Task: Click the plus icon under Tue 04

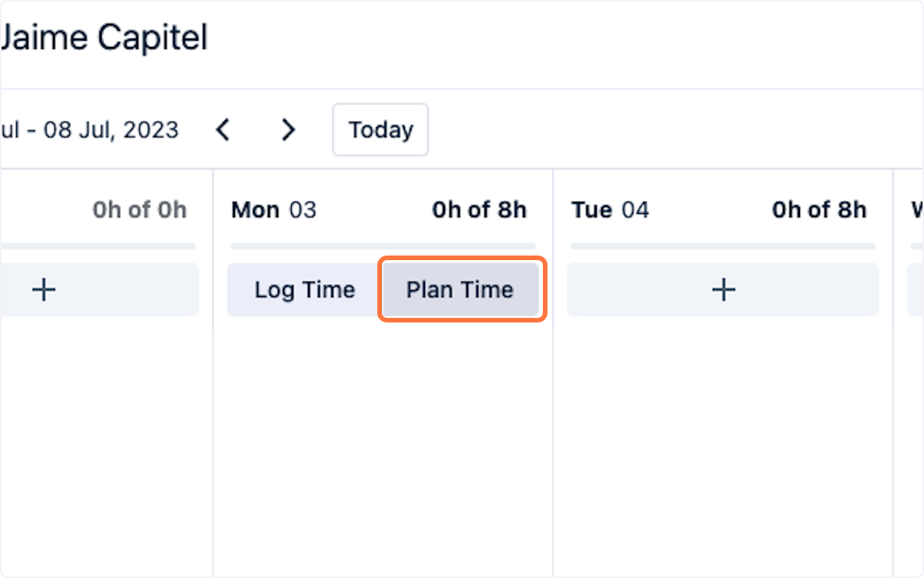Action: (x=723, y=290)
